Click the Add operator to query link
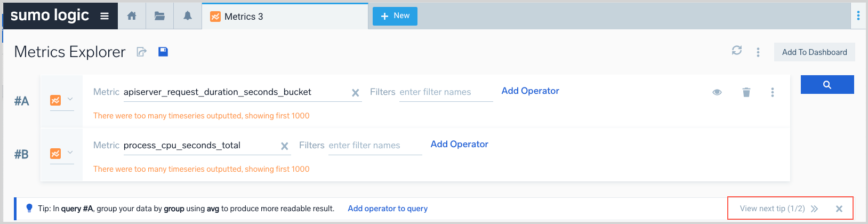The image size is (868, 224). (x=388, y=209)
